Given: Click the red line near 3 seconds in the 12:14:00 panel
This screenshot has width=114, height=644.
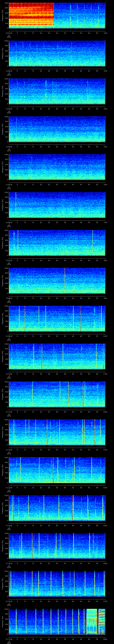Looking at the screenshot, I should pyautogui.click(x=13, y=507).
